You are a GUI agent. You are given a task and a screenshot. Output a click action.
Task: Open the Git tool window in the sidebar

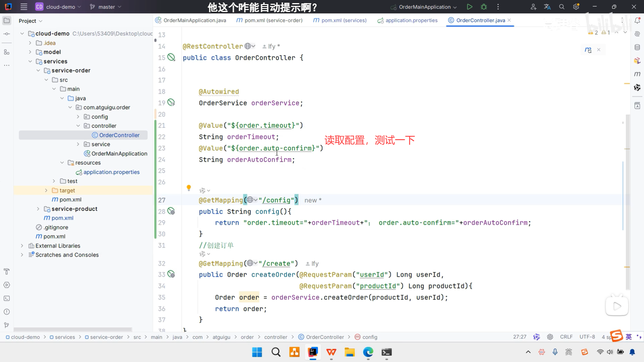(x=6, y=325)
